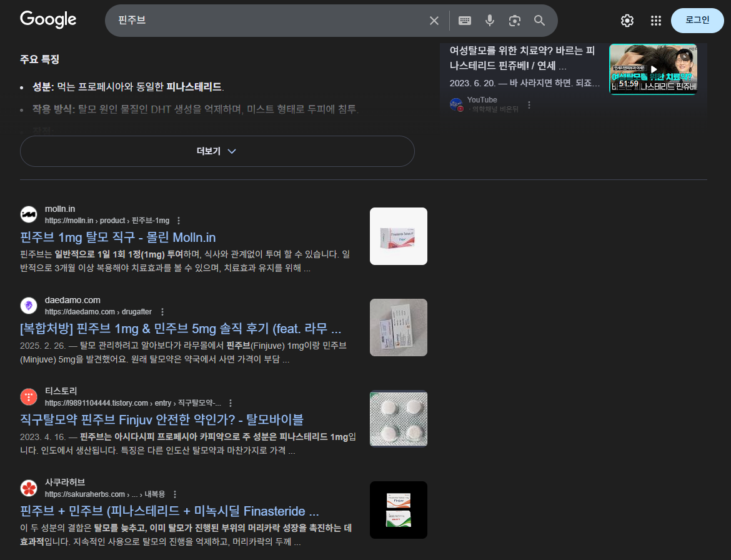Open the Google apps grid
This screenshot has width=731, height=560.
pos(656,21)
